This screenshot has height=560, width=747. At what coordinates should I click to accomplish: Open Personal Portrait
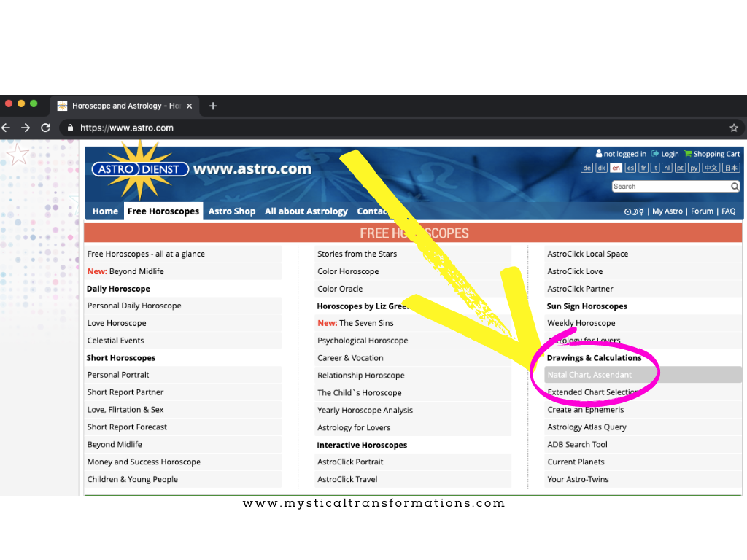coord(183,375)
